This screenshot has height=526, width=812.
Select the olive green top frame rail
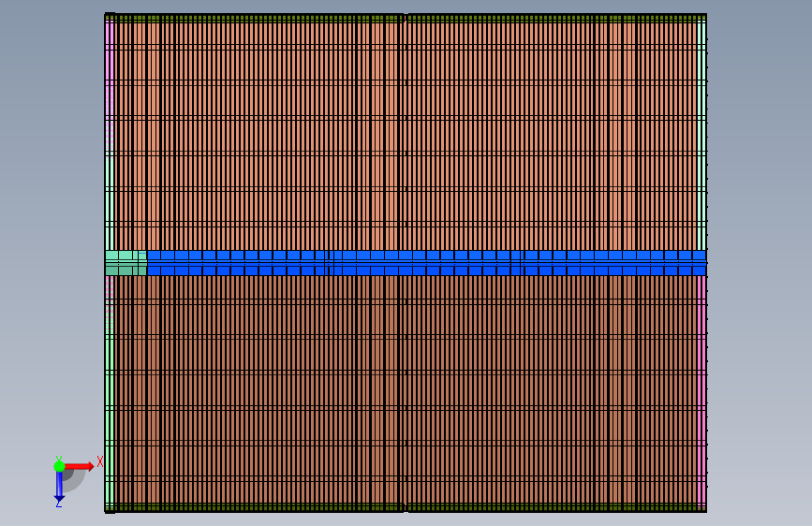[x=406, y=18]
